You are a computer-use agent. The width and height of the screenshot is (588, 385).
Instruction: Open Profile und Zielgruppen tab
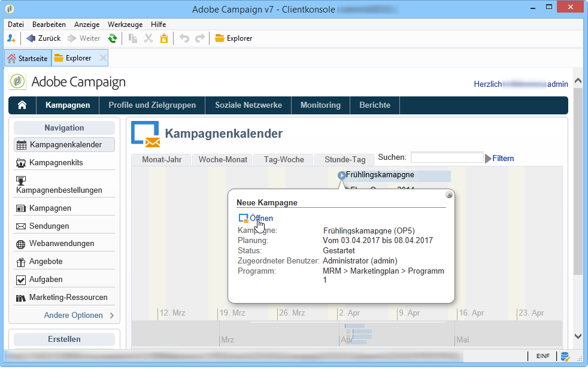(x=152, y=105)
